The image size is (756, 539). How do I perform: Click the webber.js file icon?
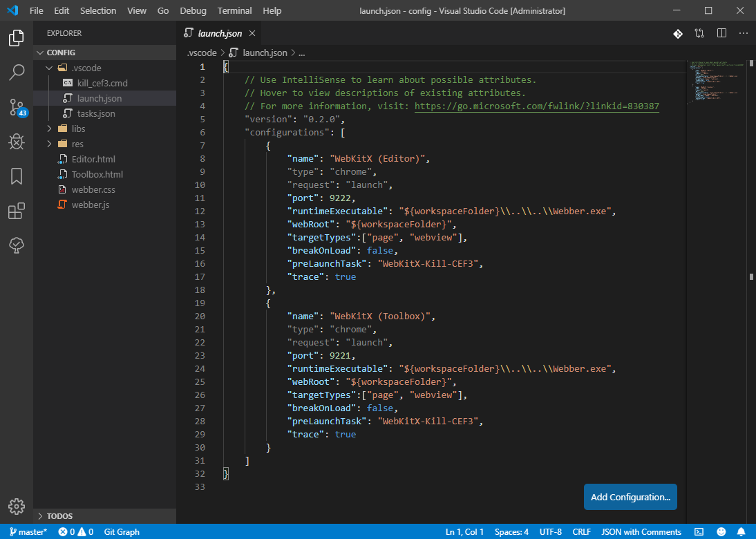click(62, 205)
